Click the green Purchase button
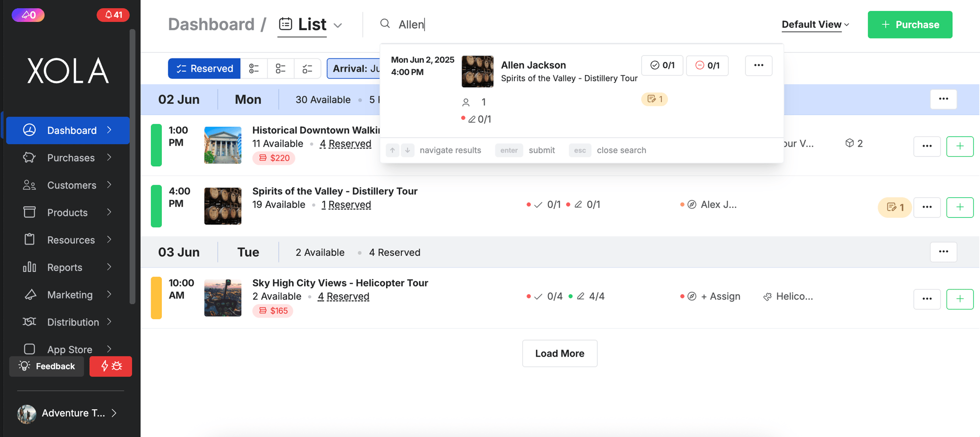Image resolution: width=980 pixels, height=437 pixels. pyautogui.click(x=910, y=24)
